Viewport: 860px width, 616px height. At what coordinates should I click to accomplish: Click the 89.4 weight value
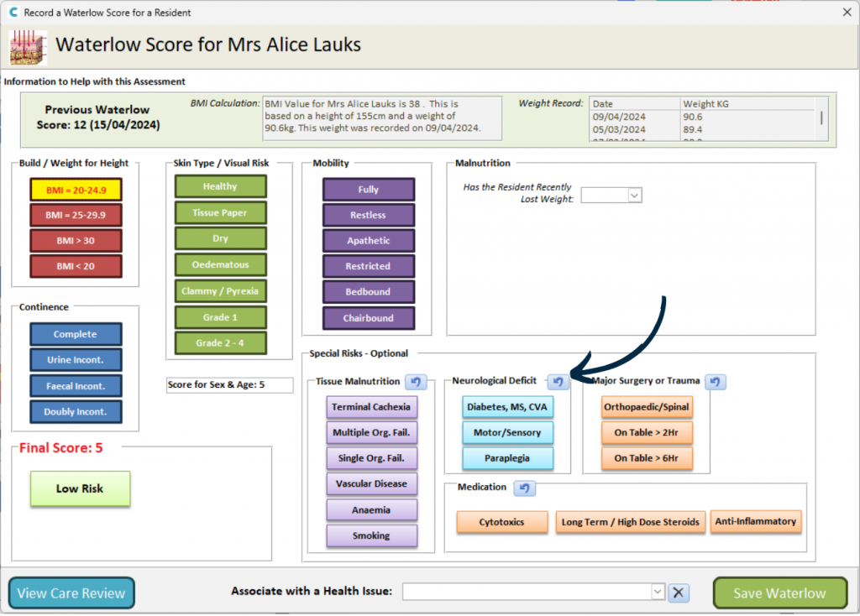point(693,130)
